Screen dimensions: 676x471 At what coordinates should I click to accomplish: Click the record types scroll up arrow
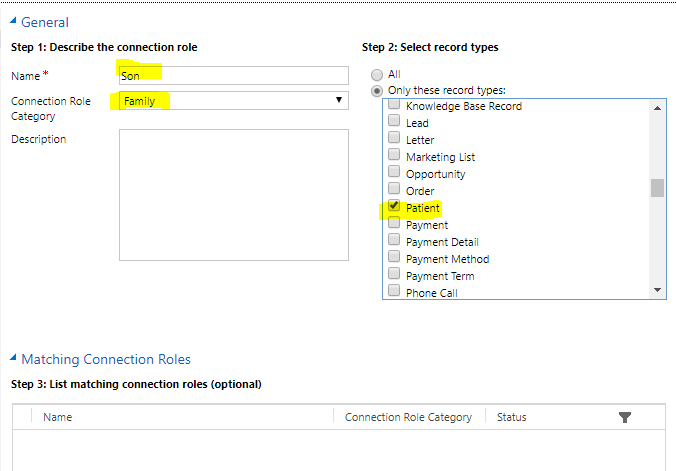[x=657, y=108]
